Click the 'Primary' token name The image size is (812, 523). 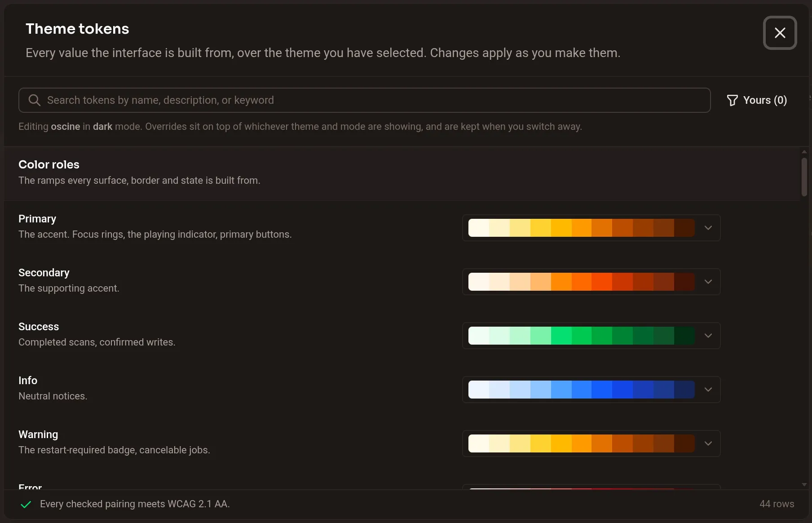tap(37, 219)
